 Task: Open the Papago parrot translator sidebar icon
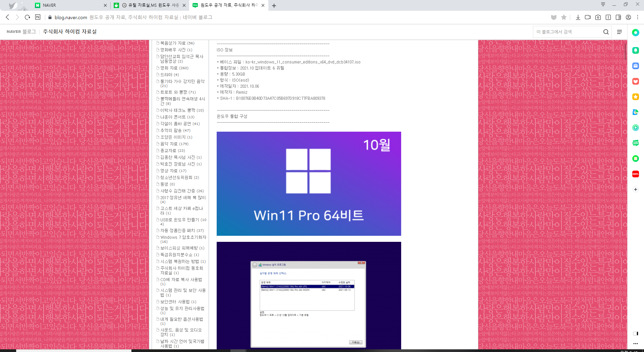tap(635, 112)
